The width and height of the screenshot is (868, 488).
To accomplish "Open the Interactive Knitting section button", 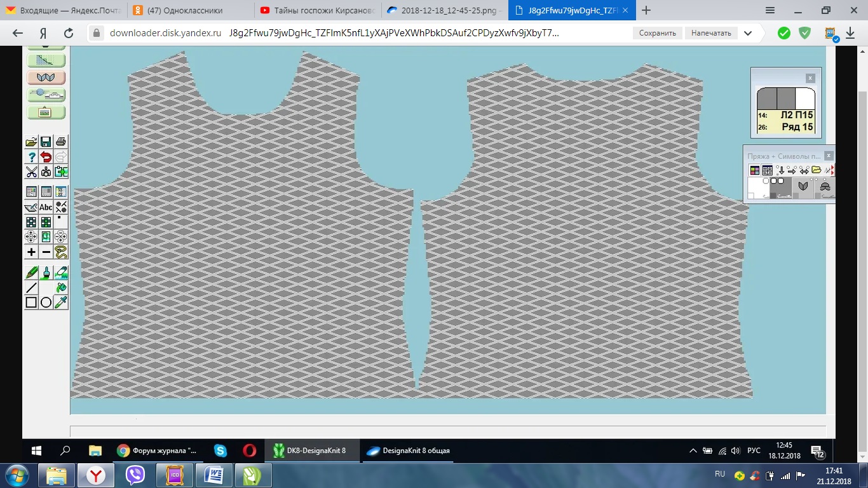I will point(46,95).
